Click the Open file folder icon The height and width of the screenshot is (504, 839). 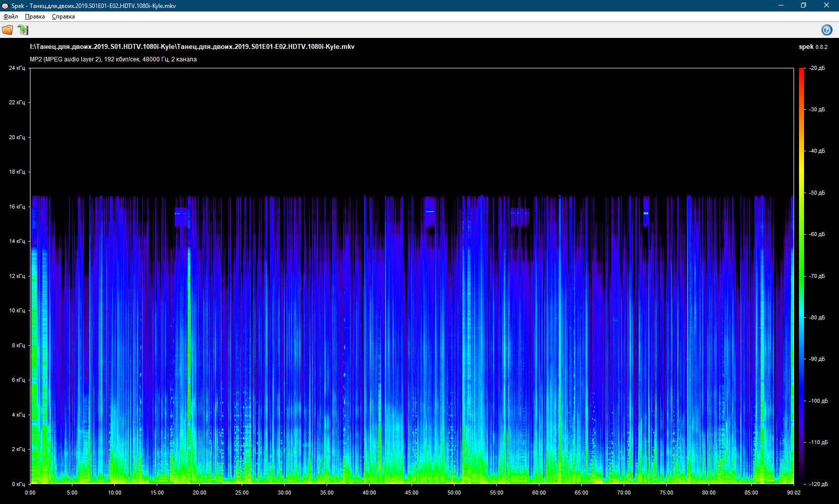(x=7, y=30)
